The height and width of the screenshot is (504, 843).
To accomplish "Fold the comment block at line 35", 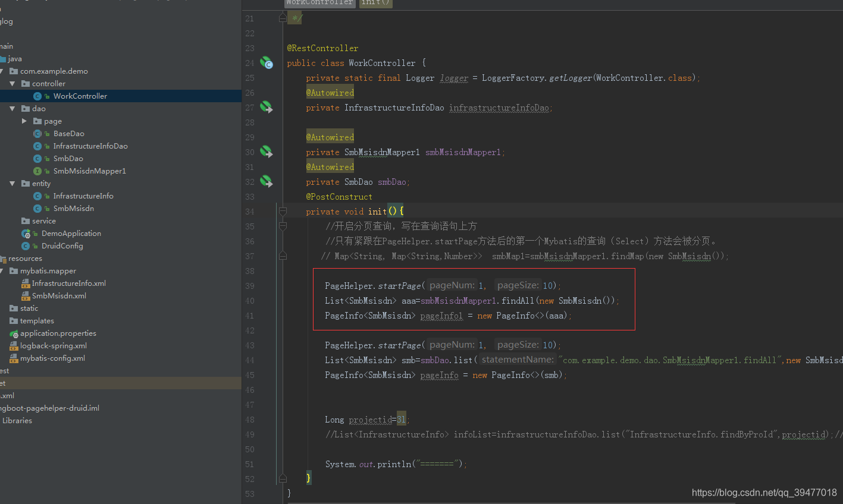I will tap(283, 226).
